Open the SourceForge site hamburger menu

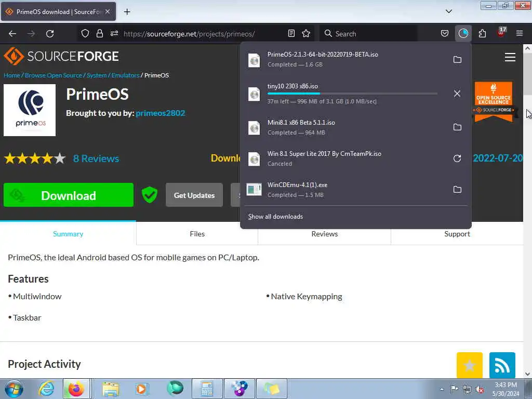tap(510, 57)
